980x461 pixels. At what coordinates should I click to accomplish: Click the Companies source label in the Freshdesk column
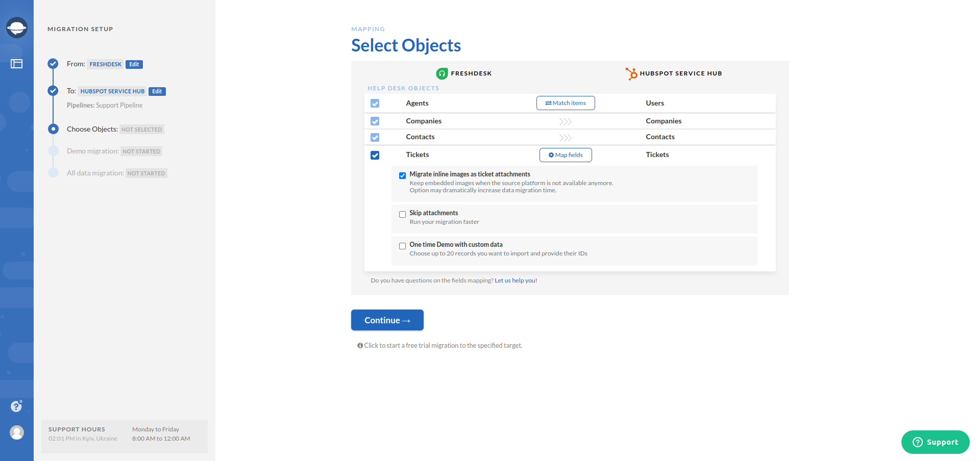(424, 121)
